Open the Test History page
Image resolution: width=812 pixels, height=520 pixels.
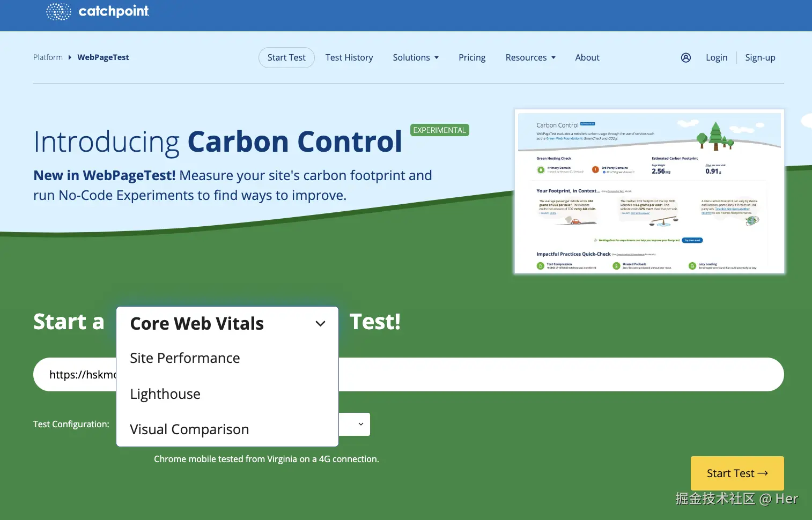point(349,57)
